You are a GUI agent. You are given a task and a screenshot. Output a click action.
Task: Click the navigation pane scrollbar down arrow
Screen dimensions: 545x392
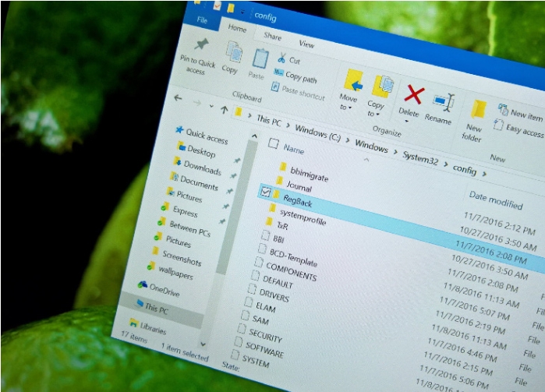[203, 344]
